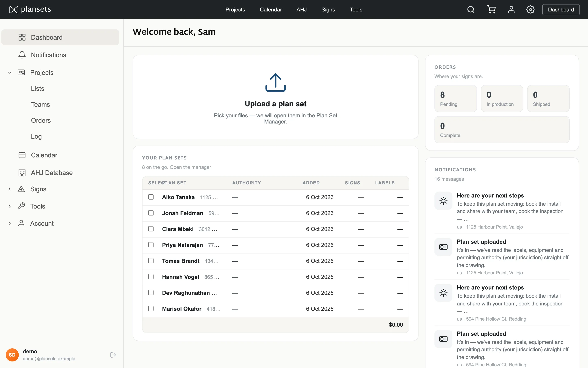
Task: Click the 'Open the manager' link
Action: (190, 167)
